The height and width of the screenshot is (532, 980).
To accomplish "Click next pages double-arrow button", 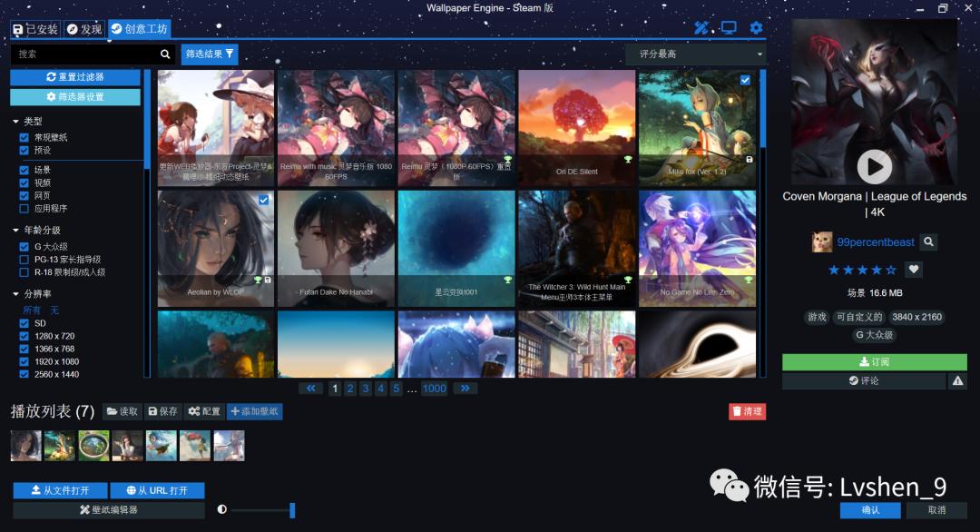I will pos(465,389).
